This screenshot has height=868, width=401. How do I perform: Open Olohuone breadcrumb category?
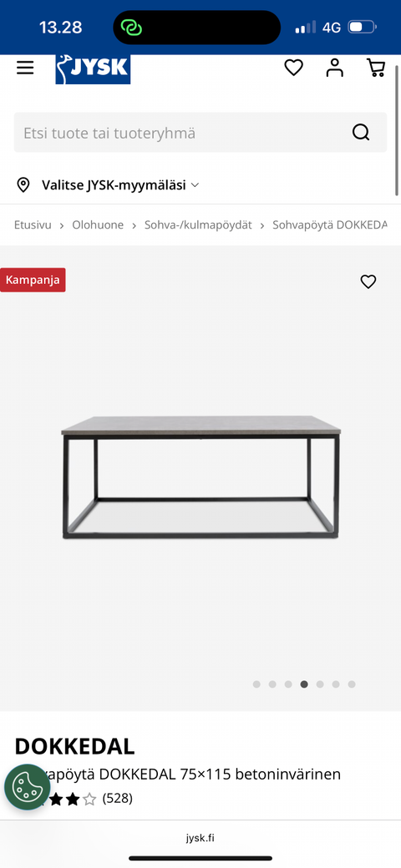[98, 225]
